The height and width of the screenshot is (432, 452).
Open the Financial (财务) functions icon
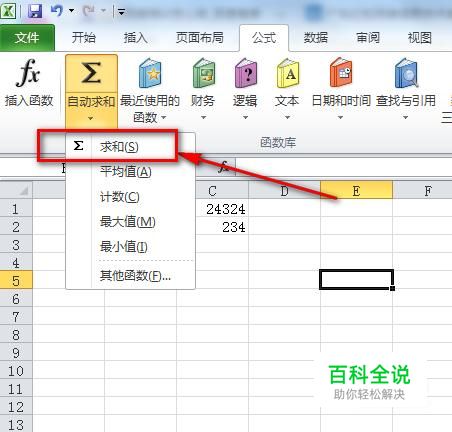click(204, 73)
